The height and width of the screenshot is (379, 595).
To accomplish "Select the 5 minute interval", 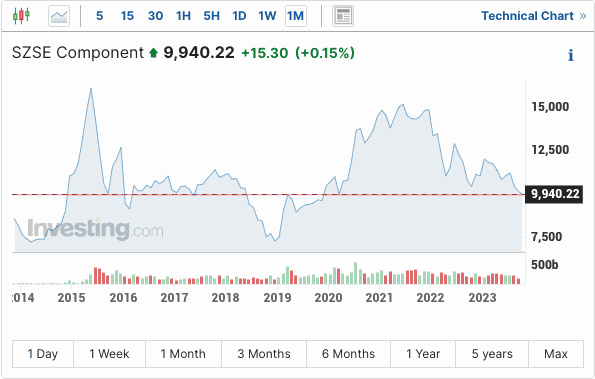I will point(99,16).
